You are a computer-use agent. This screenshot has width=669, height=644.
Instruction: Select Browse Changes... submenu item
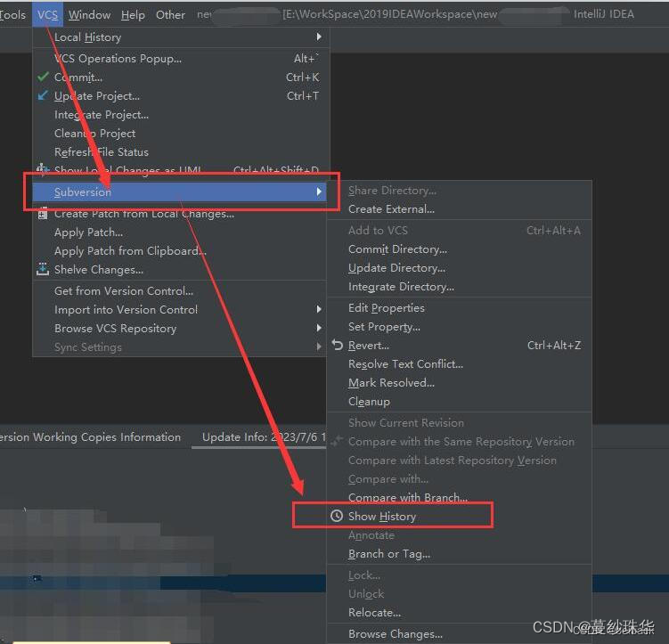point(459,634)
